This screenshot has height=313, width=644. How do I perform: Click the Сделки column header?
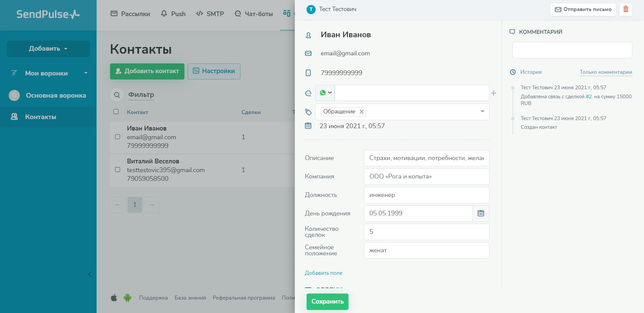(251, 112)
